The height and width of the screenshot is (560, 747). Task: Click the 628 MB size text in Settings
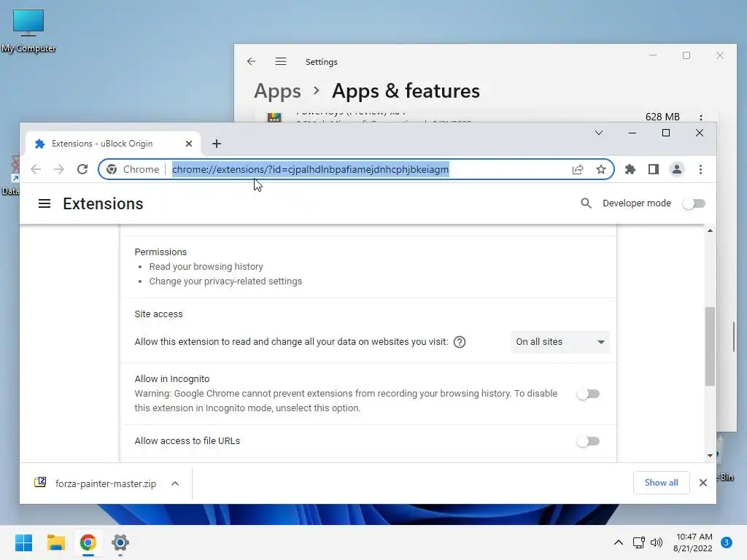coord(662,117)
